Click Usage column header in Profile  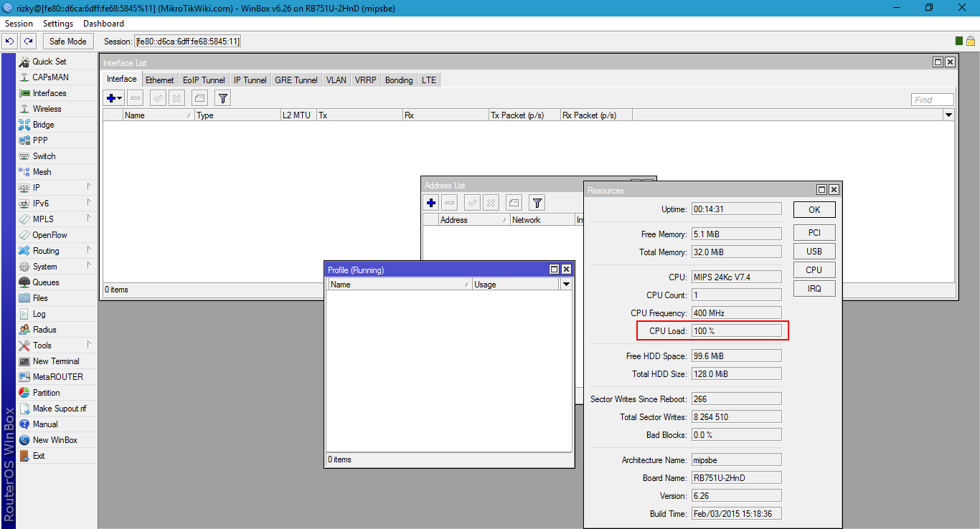[516, 285]
